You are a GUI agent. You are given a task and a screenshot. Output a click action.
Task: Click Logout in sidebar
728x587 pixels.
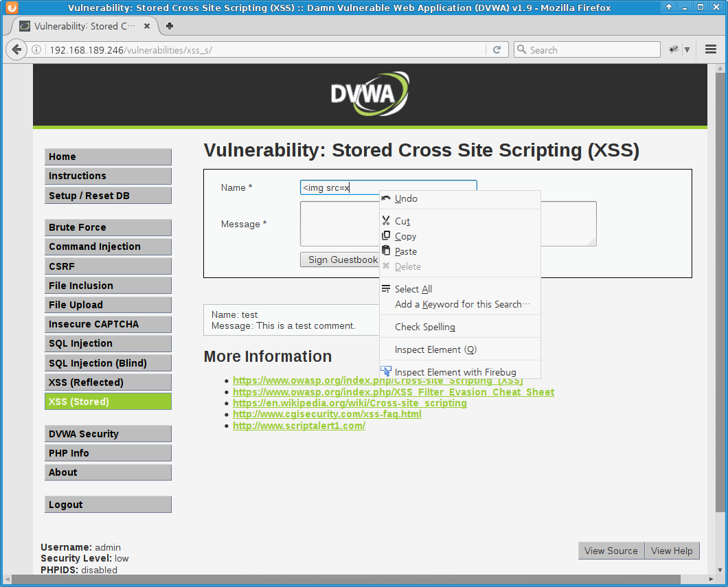click(x=108, y=505)
